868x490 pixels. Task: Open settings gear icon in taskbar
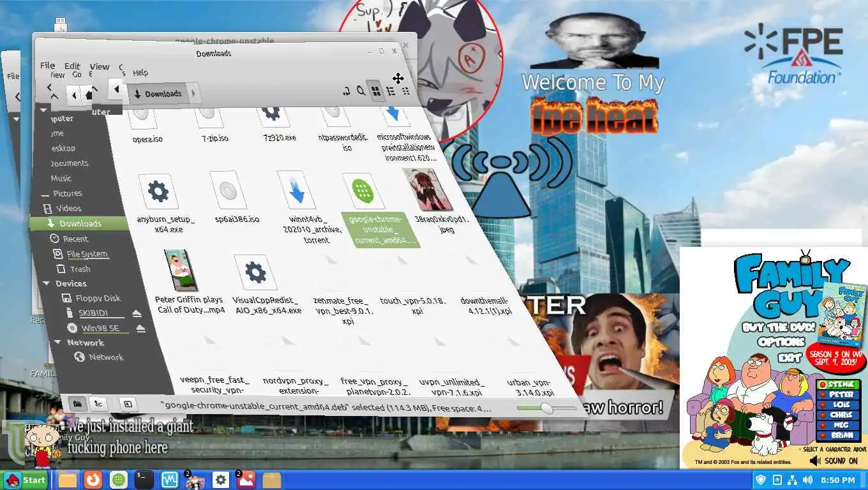point(220,480)
